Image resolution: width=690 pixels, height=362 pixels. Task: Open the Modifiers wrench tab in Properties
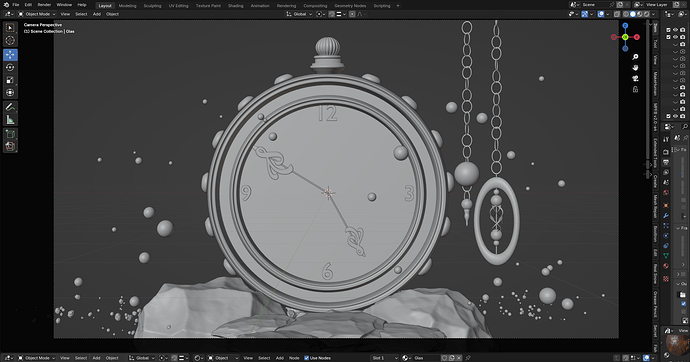click(666, 215)
